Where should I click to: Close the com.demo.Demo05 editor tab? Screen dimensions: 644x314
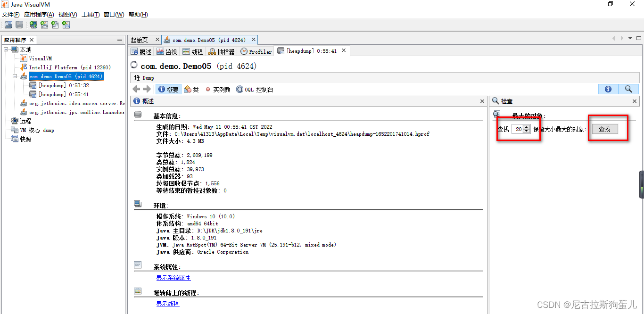coord(253,40)
